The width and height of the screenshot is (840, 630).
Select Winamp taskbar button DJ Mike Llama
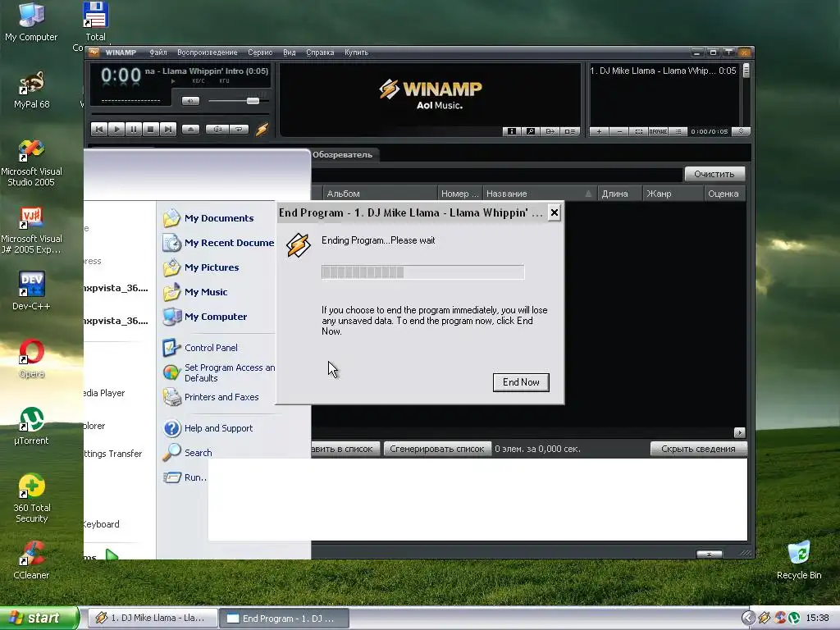click(x=152, y=618)
